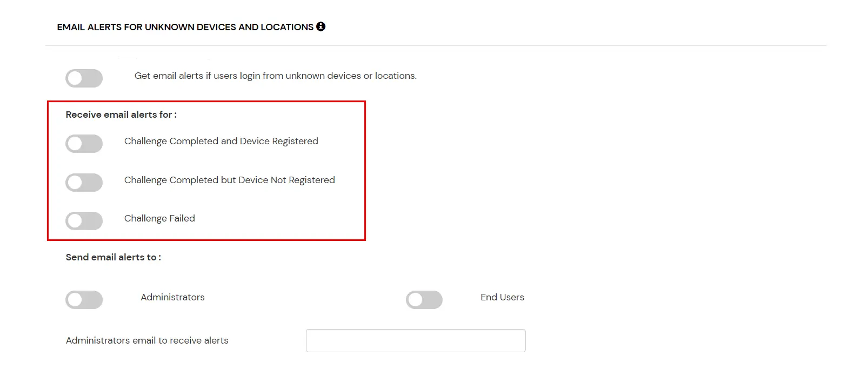This screenshot has width=868, height=376.
Task: Enable Challenge Completed but Device Not Registered alerts
Action: click(x=84, y=183)
